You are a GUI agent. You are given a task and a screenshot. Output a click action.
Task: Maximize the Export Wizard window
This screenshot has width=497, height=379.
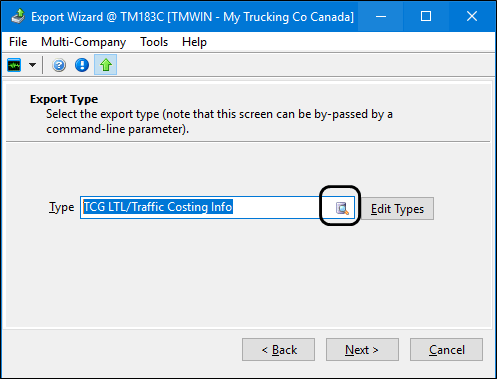click(x=426, y=16)
